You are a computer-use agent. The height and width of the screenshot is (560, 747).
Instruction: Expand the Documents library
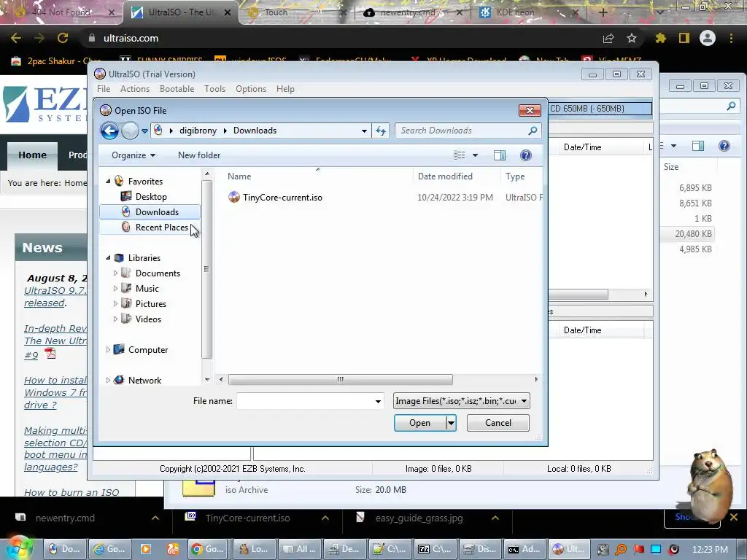115,273
